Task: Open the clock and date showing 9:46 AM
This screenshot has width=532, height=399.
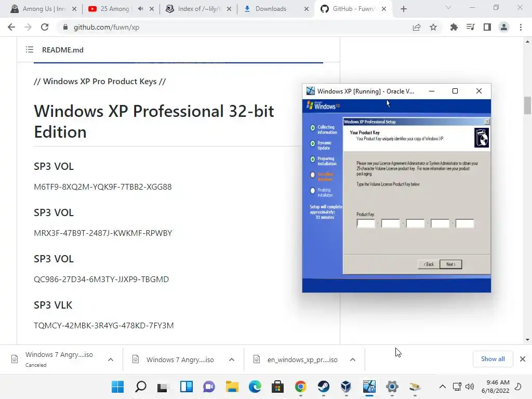Action: tap(496, 387)
